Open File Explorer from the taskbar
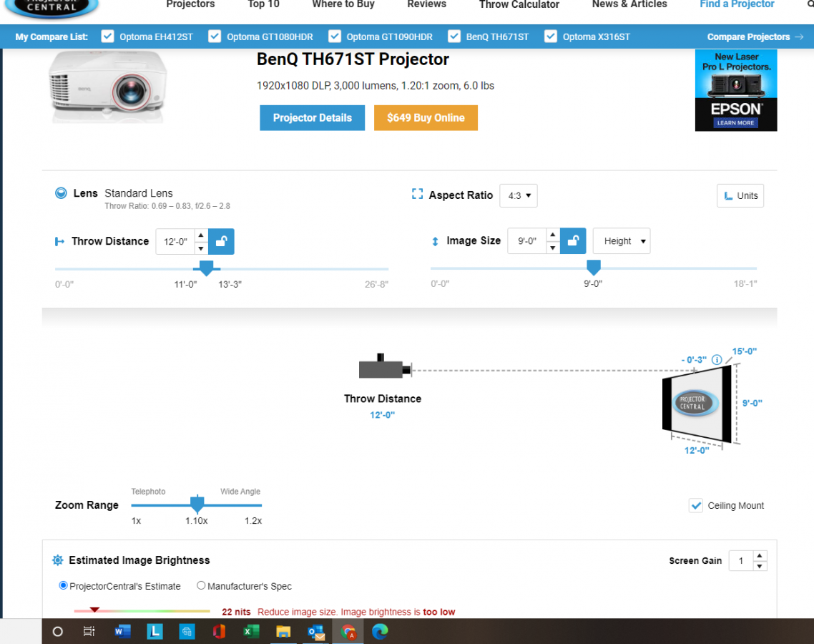814x644 pixels. tap(283, 632)
